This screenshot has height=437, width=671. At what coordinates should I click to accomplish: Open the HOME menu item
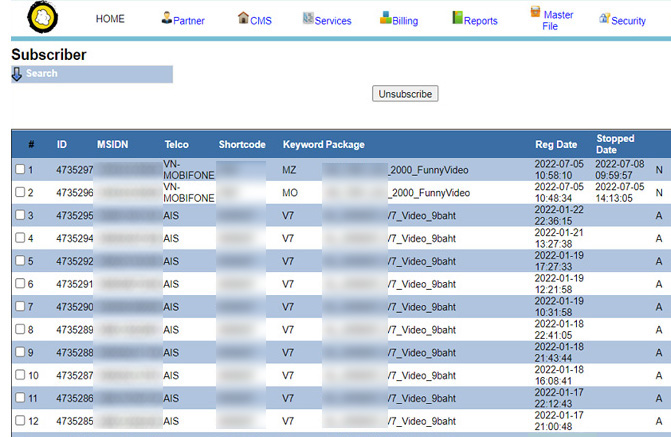point(110,19)
